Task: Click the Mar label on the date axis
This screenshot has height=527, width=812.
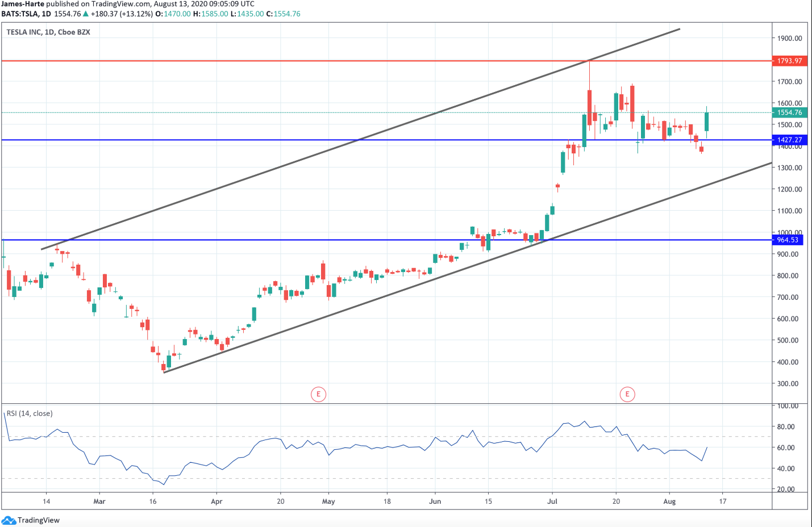Action: 99,501
